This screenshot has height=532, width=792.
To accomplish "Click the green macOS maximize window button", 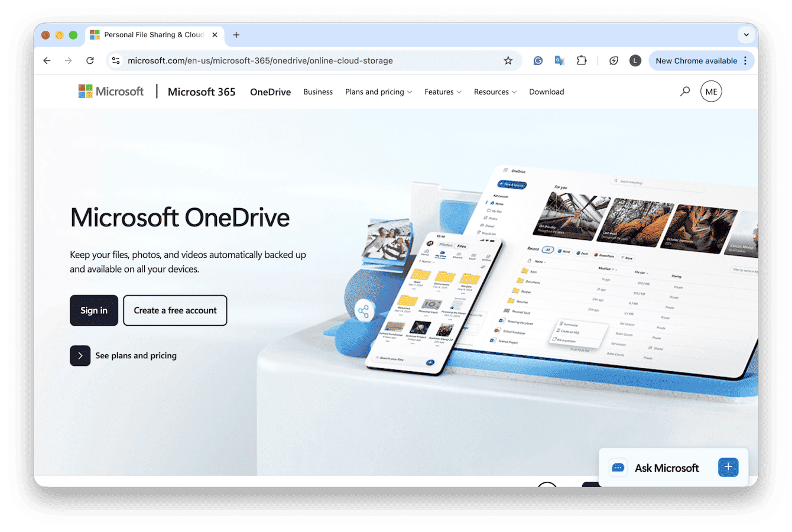I will 73,35.
